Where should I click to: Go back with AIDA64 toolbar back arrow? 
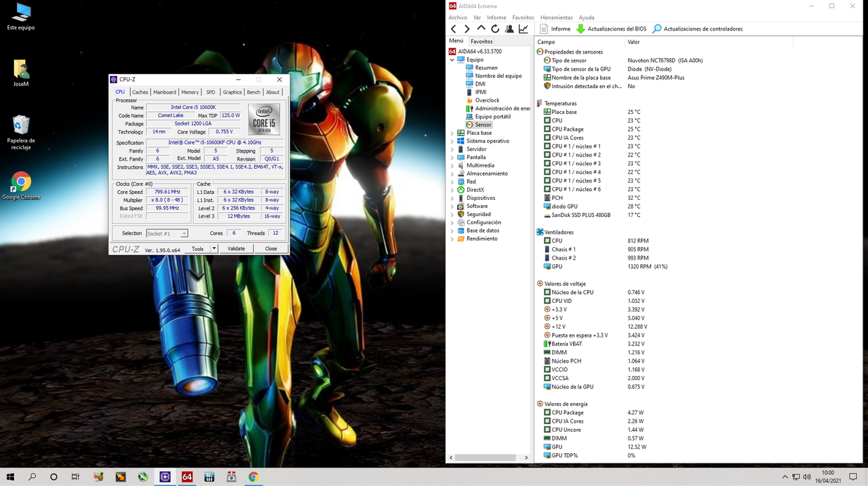click(454, 29)
